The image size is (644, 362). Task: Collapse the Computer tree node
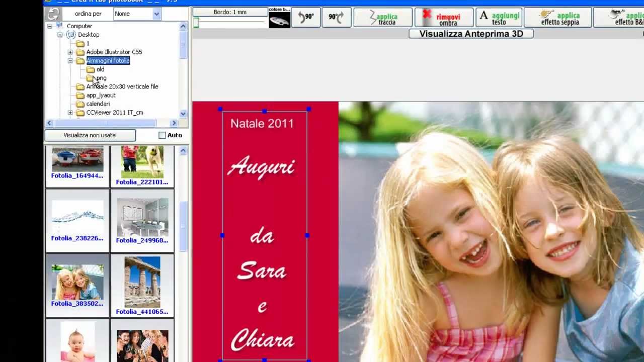point(50,26)
